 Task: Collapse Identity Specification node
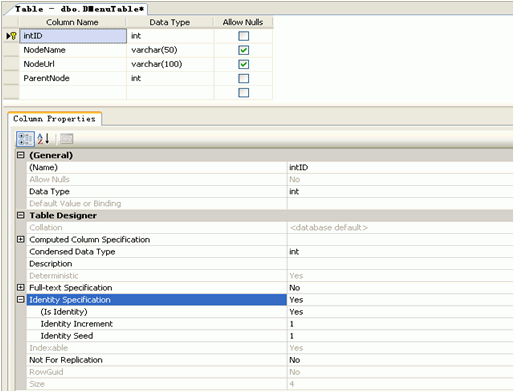21,299
